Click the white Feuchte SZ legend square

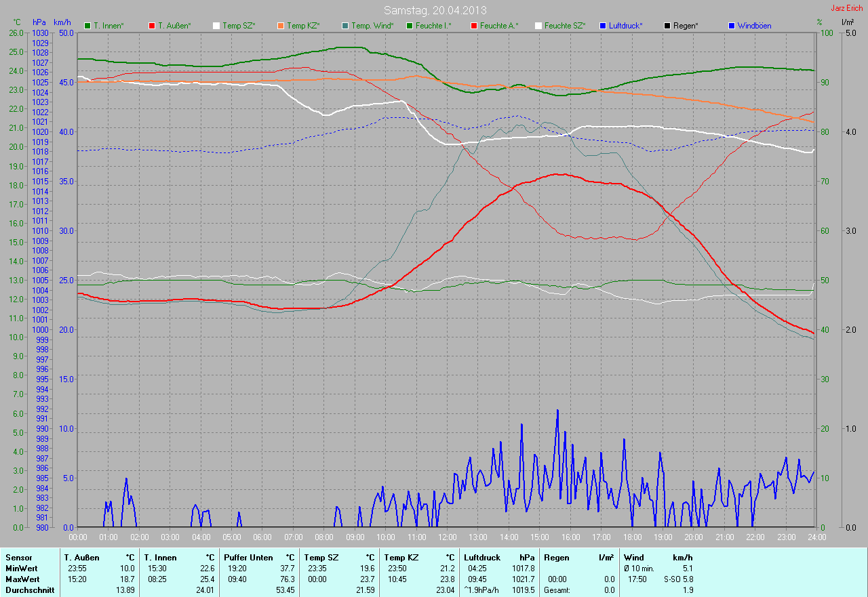538,26
